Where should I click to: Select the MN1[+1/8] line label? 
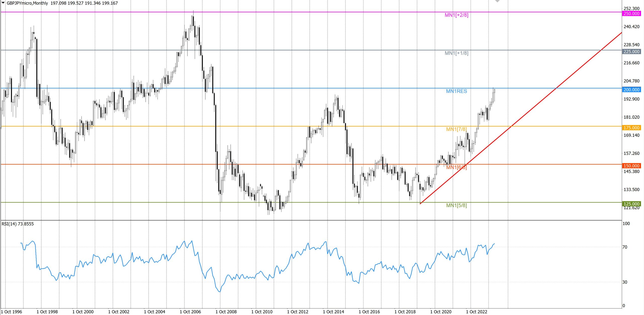456,53
